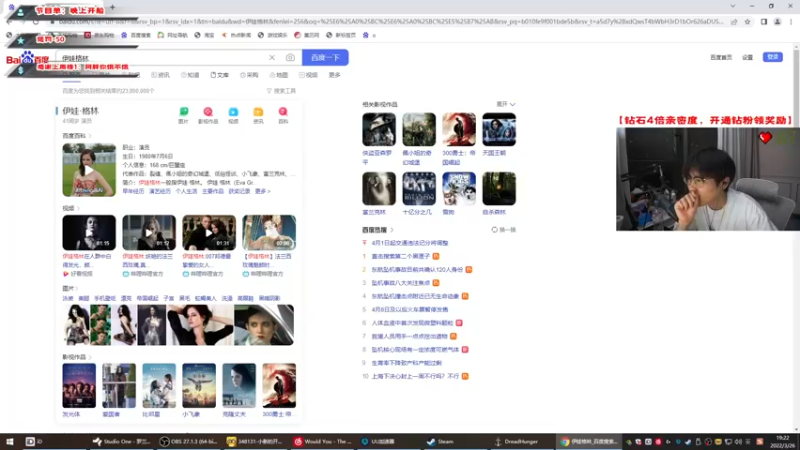Switch to the 文库 search tab
The width and height of the screenshot is (800, 450).
pyautogui.click(x=219, y=75)
